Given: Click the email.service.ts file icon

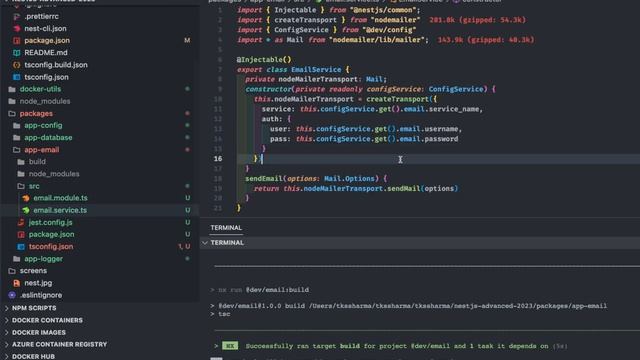Looking at the screenshot, I should click(x=26, y=210).
